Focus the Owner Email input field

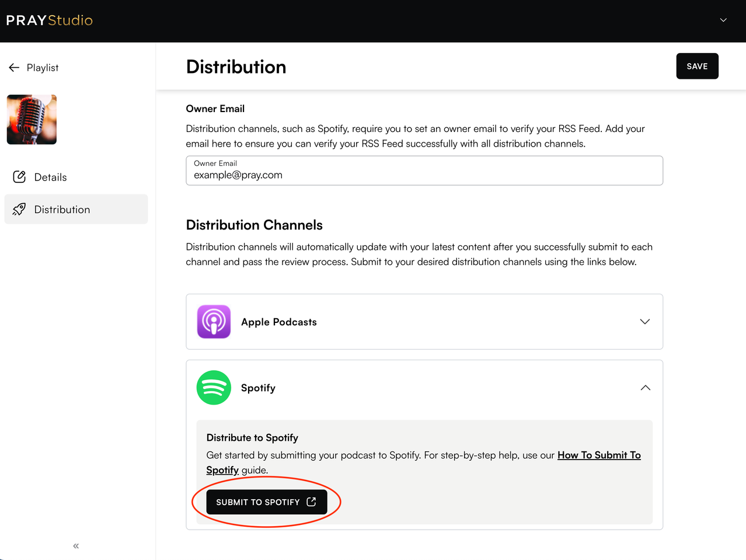pyautogui.click(x=424, y=171)
